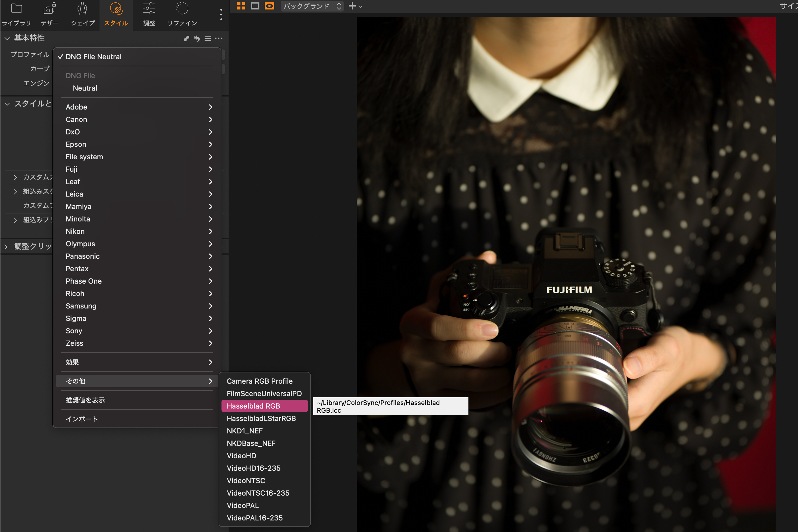798x532 pixels.
Task: Open the バックグランド layer dropdown
Action: point(312,6)
